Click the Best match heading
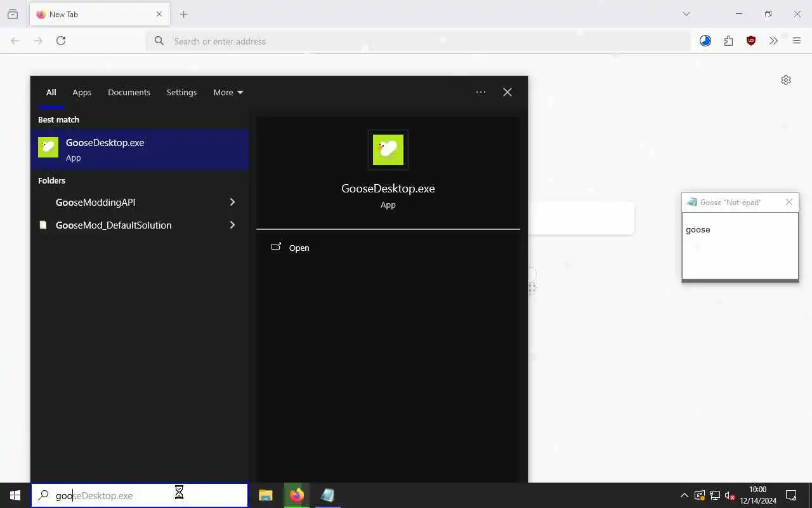This screenshot has height=508, width=812. [x=58, y=119]
